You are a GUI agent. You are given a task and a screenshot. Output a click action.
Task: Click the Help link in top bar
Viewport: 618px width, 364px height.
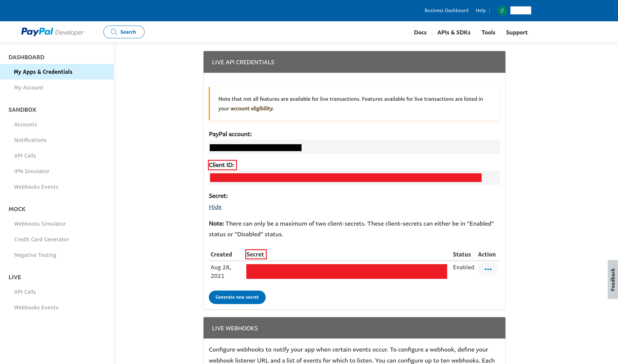coord(481,10)
